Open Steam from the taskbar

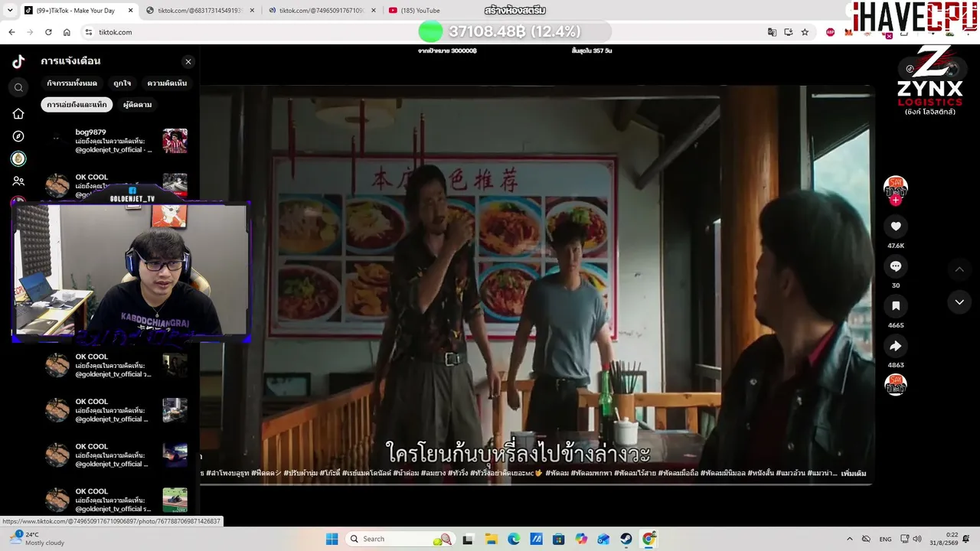[626, 539]
